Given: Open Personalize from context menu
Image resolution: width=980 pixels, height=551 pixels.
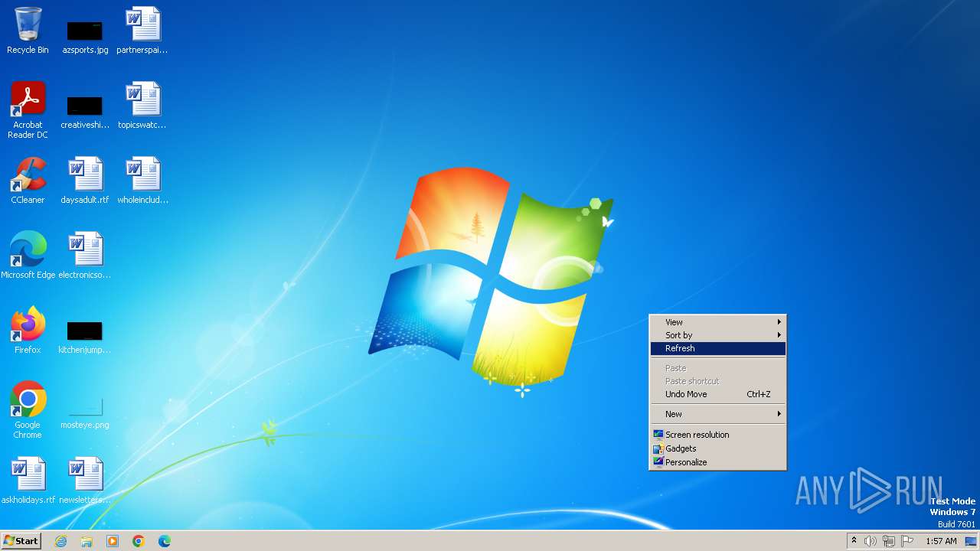Looking at the screenshot, I should click(x=717, y=462).
